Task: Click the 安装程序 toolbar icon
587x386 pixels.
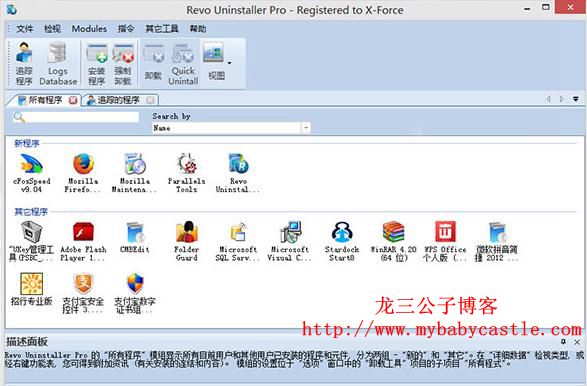Action: pos(97,64)
